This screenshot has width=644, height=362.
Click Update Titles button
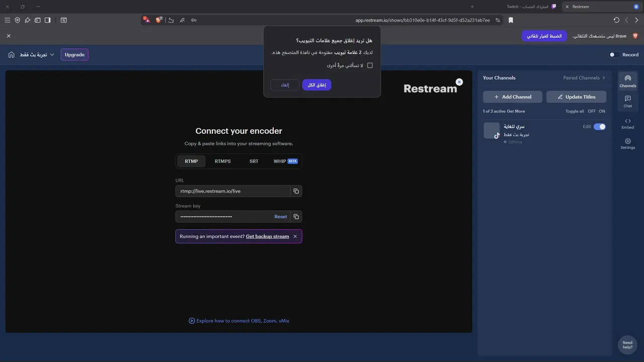(576, 97)
